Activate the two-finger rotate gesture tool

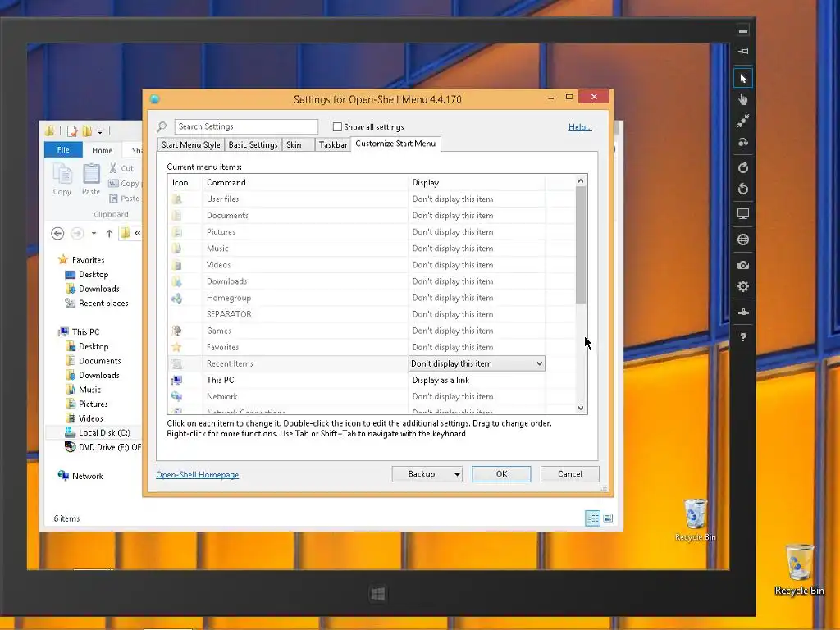point(743,143)
